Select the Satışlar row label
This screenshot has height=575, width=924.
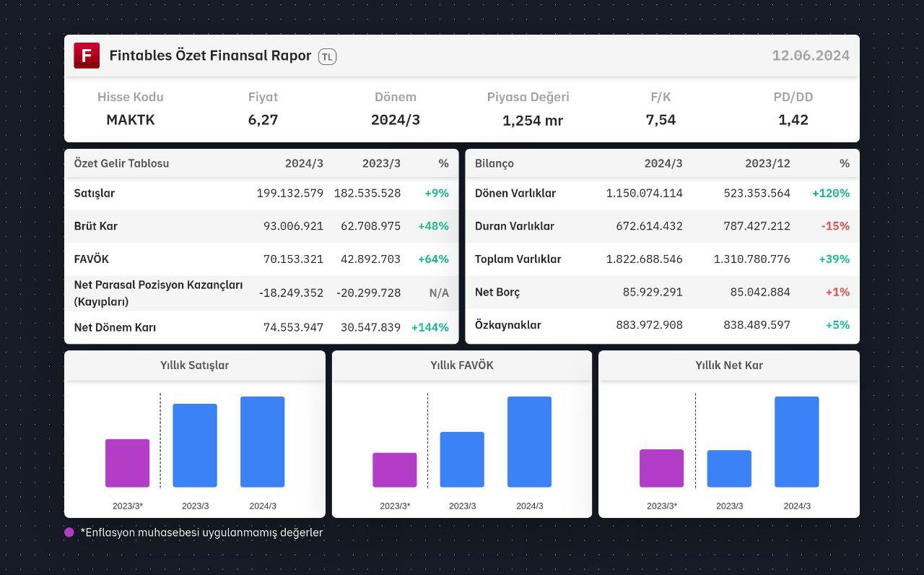click(95, 194)
